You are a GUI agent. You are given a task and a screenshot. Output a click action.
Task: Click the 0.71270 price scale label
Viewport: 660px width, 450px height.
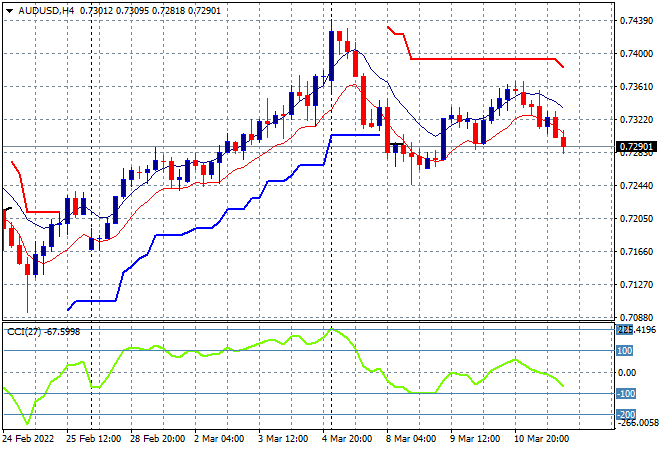point(636,285)
